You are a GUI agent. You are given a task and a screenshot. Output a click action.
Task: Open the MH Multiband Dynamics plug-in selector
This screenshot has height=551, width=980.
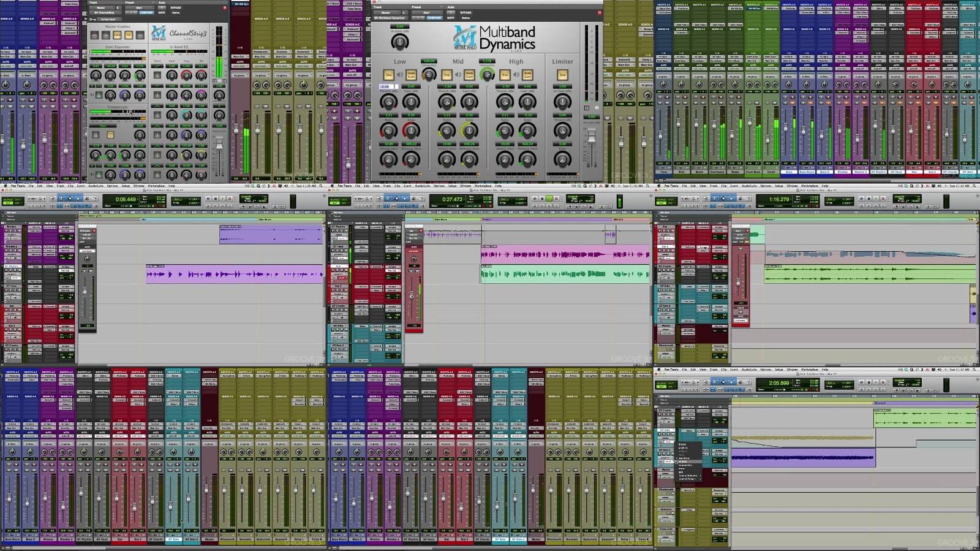[x=391, y=18]
